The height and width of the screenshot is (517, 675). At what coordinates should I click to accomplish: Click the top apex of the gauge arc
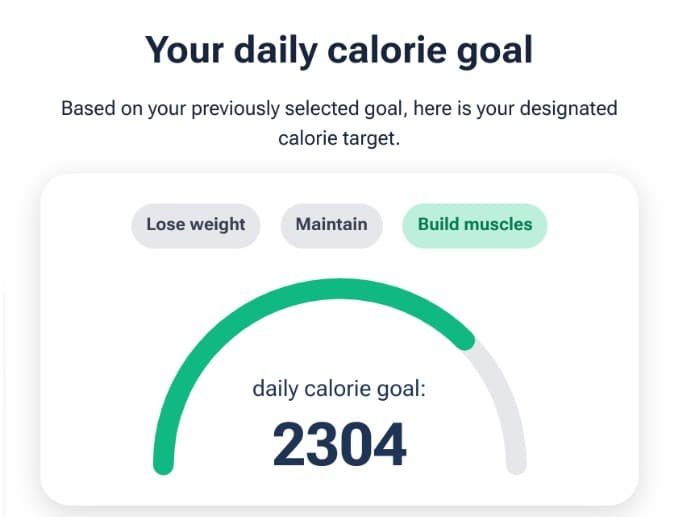(339, 288)
